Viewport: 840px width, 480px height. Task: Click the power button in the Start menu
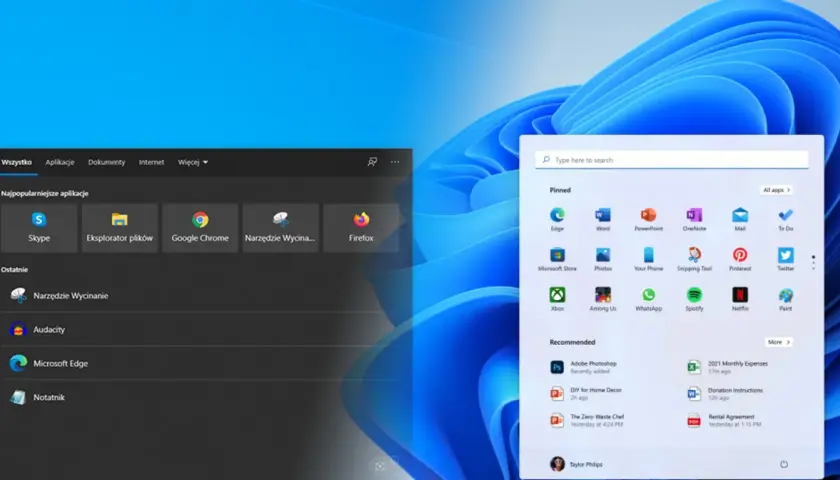(x=784, y=464)
